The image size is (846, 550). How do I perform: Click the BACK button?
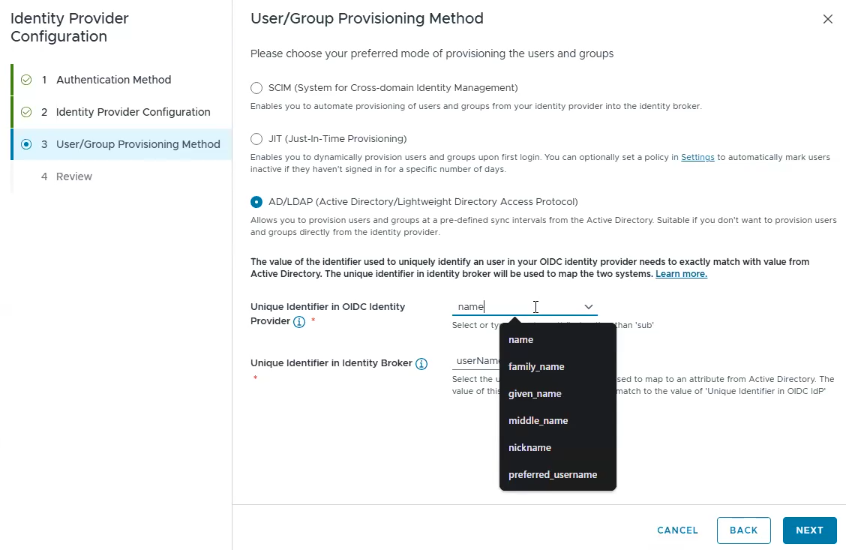743,530
